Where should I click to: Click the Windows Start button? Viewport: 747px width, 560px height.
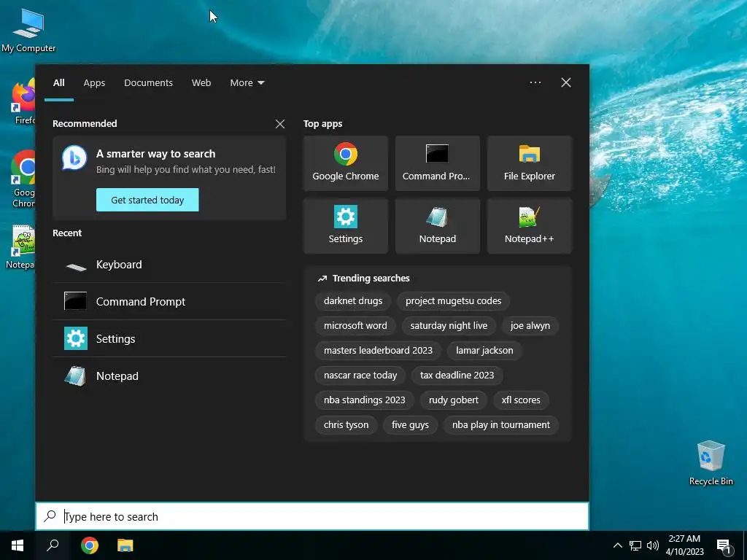tap(18, 545)
